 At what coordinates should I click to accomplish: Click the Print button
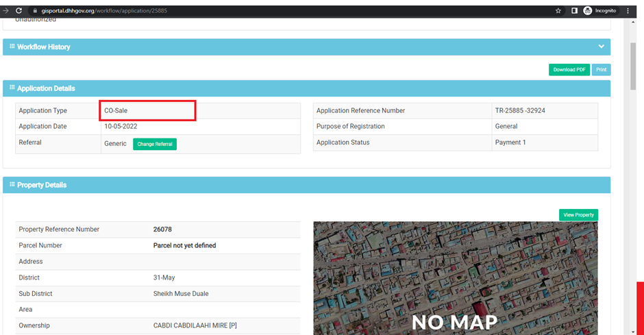click(602, 70)
